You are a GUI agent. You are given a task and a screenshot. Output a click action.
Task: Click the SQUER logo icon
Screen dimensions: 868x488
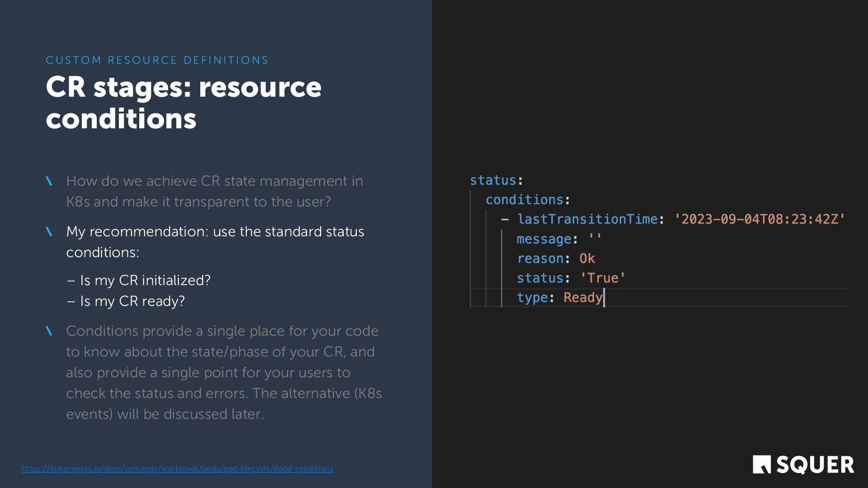(x=761, y=465)
